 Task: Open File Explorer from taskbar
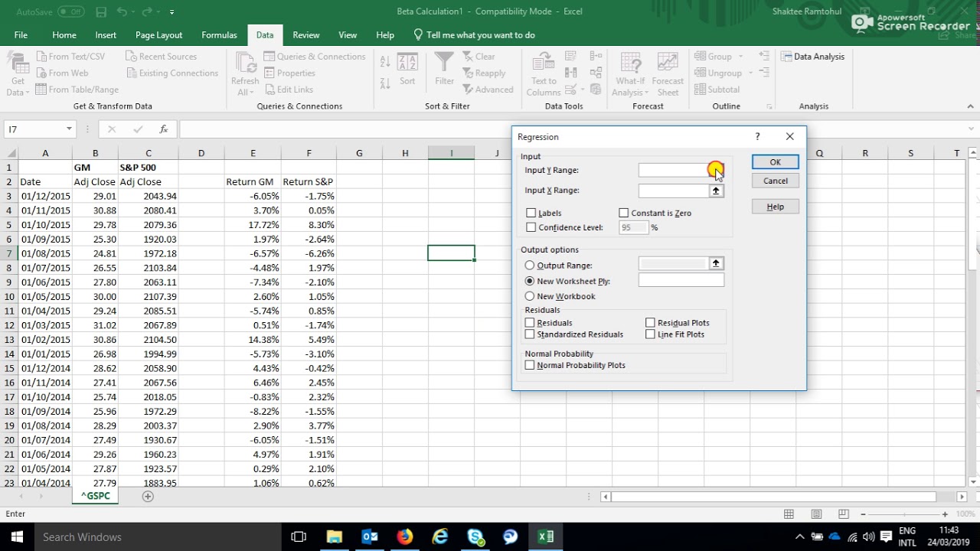pos(335,537)
